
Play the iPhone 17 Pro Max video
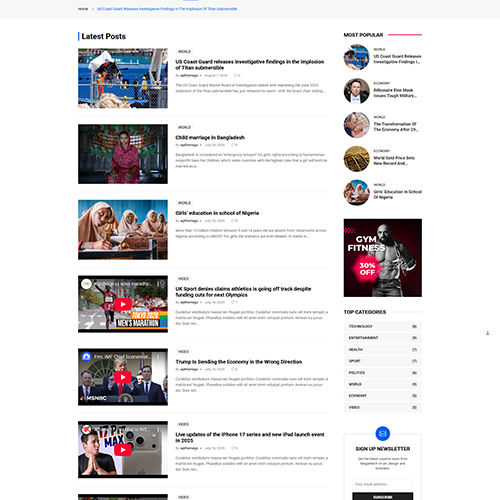click(123, 450)
